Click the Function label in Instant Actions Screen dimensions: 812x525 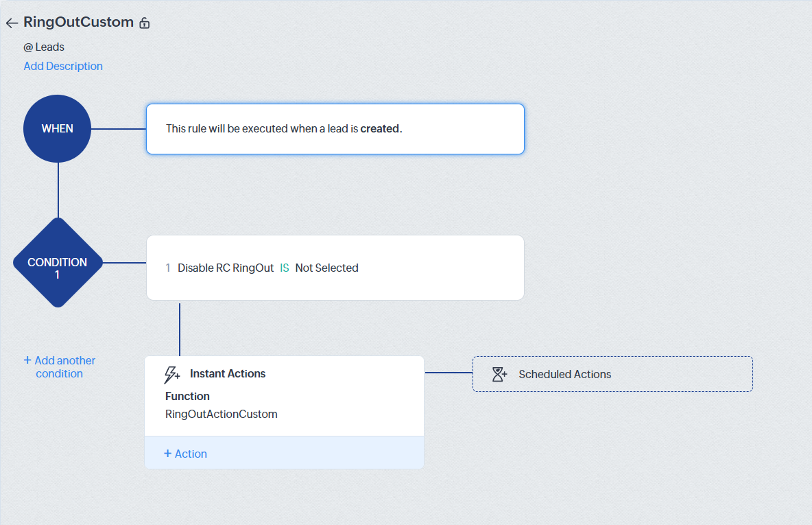pos(187,397)
